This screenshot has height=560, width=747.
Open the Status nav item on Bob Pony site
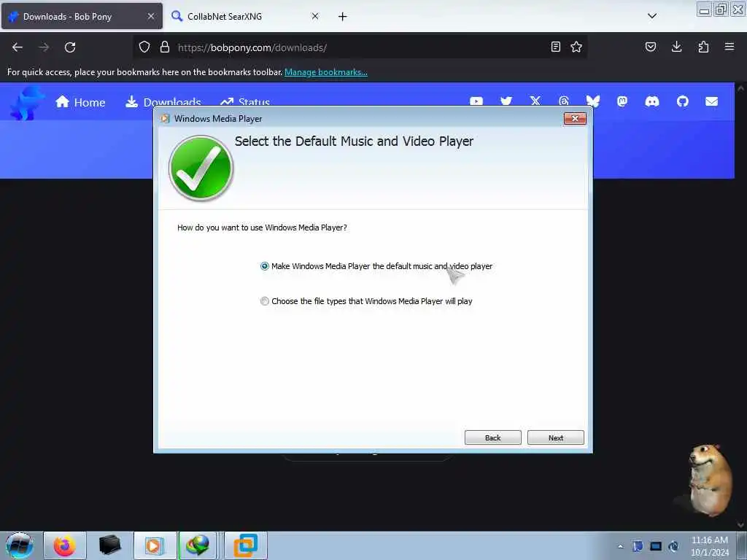pyautogui.click(x=245, y=102)
